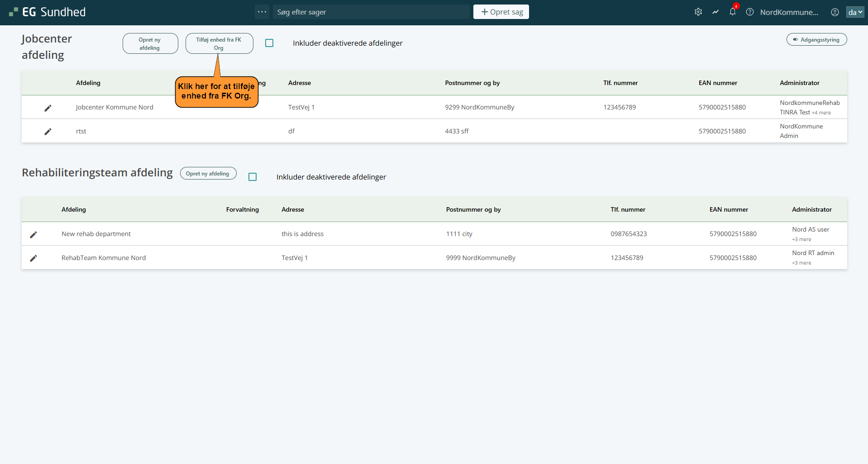Expand '+3 mere' for Nord AS user
The image size is (868, 464).
click(x=801, y=239)
